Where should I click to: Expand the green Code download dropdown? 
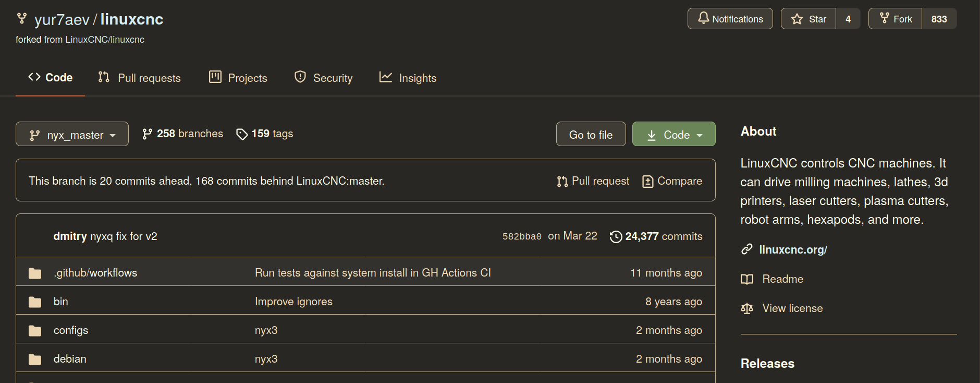pos(673,134)
